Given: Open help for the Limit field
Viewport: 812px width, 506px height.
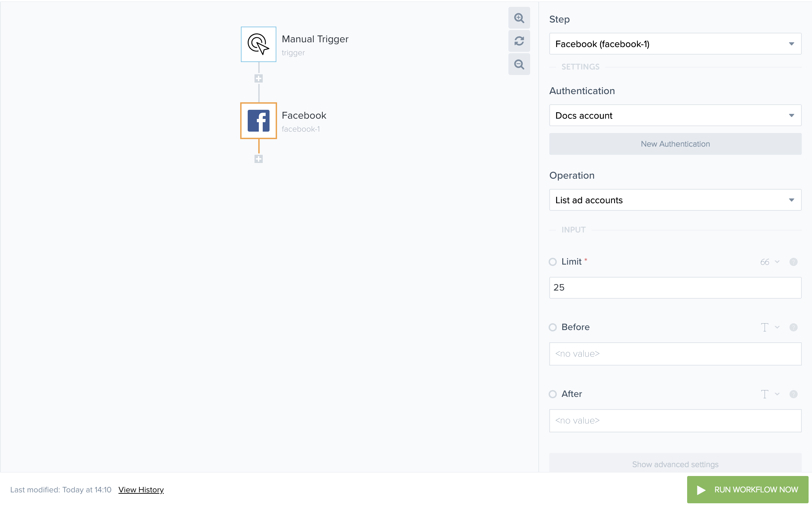Looking at the screenshot, I should tap(793, 262).
